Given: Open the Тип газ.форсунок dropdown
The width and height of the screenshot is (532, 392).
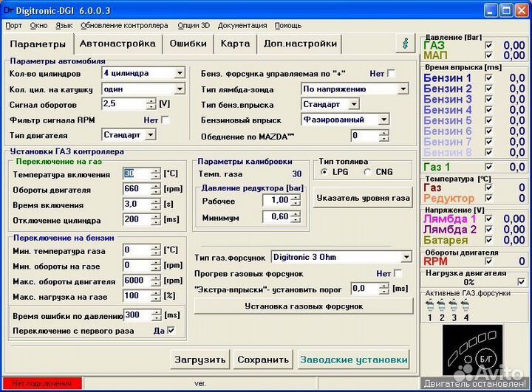Looking at the screenshot, I should click(406, 257).
